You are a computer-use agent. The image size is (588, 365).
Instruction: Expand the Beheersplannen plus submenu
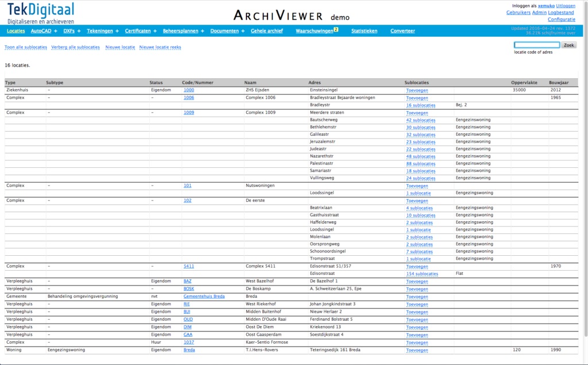pos(203,31)
